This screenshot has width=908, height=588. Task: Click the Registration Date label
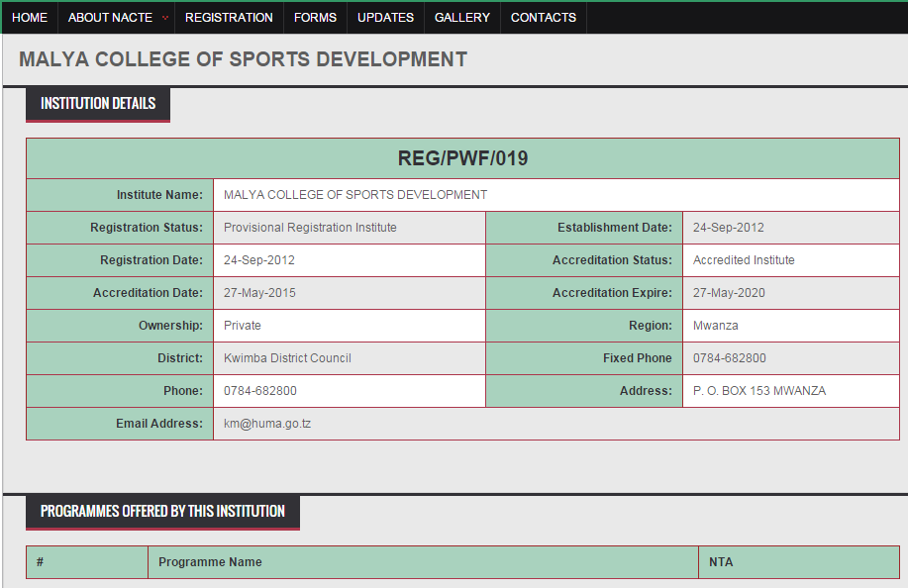point(151,260)
